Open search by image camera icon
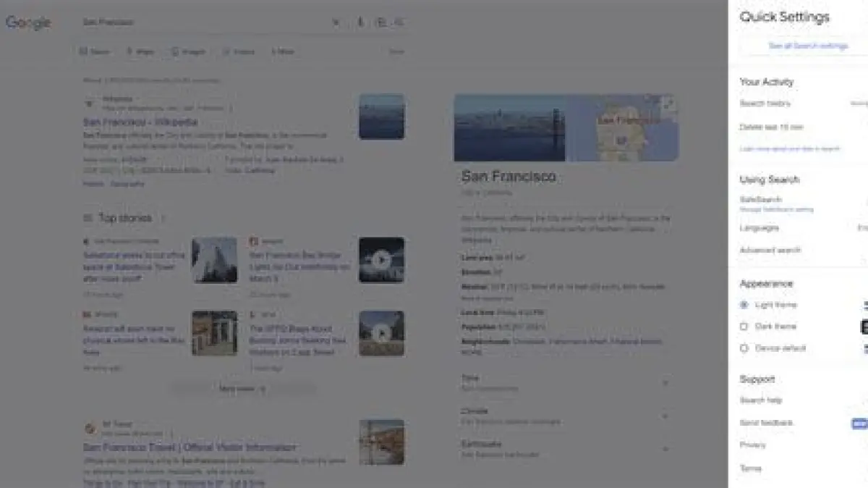The width and height of the screenshot is (868, 488). tap(380, 22)
